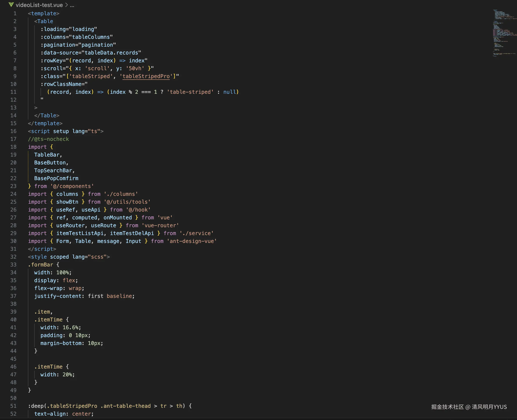The width and height of the screenshot is (517, 420).
Task: Click the breadcrumb chevron separator arrow
Action: tap(66, 5)
